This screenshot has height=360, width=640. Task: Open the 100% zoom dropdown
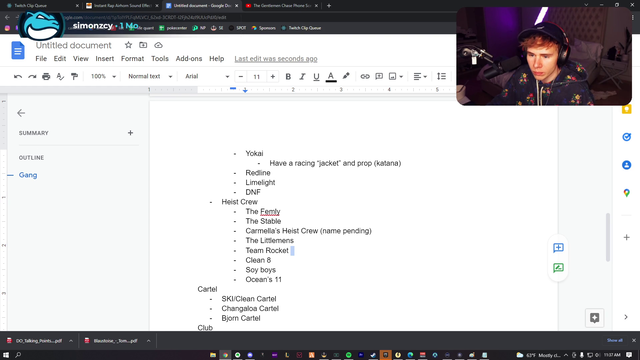[x=103, y=76]
